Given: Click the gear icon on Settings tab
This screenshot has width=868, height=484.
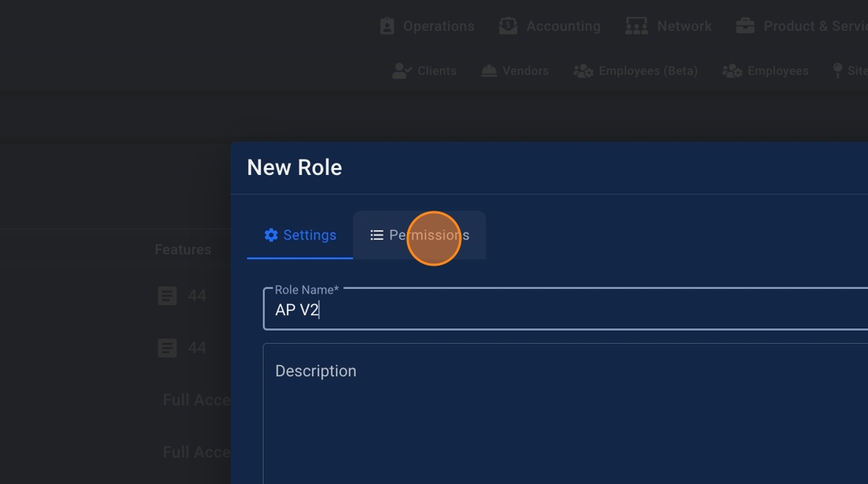Looking at the screenshot, I should 270,235.
